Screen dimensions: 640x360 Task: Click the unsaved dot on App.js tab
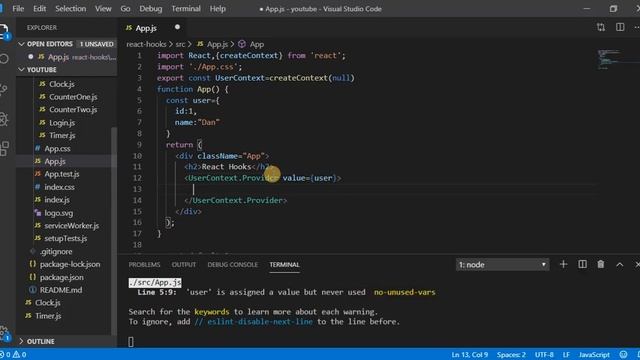click(x=177, y=27)
